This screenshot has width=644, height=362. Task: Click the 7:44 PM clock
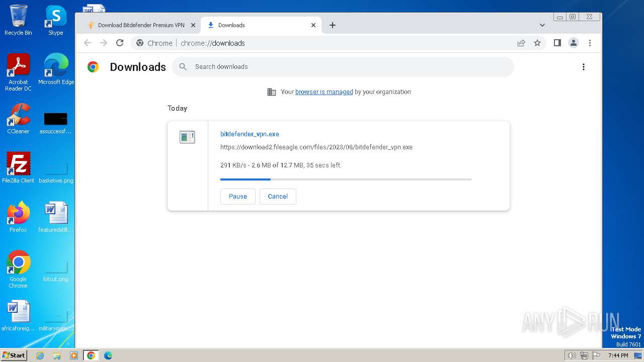(618, 355)
